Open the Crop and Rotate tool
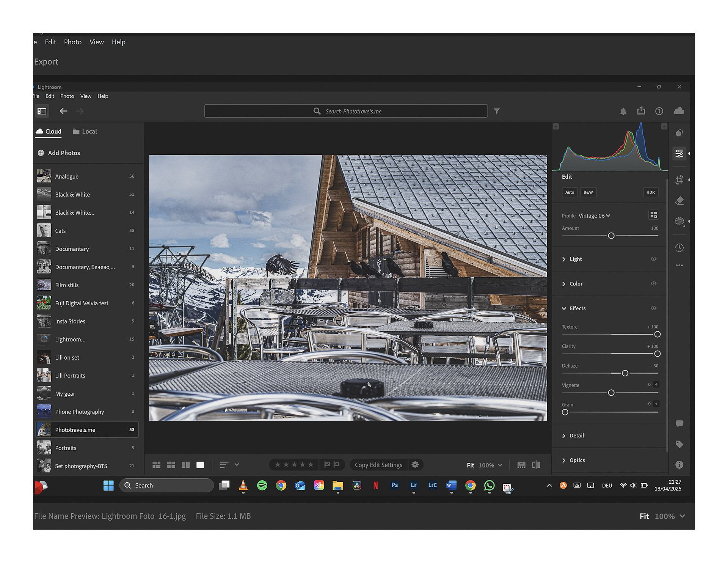This screenshot has height=563, width=728. (679, 180)
